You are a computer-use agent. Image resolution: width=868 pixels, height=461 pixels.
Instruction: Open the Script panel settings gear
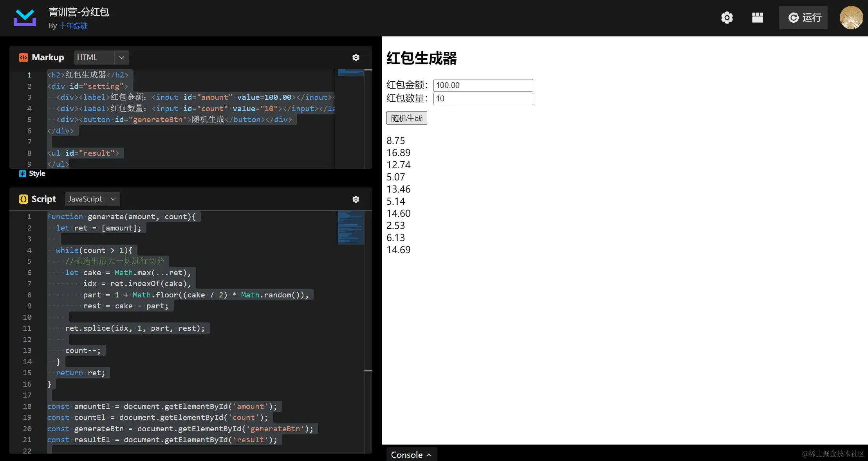click(x=356, y=199)
